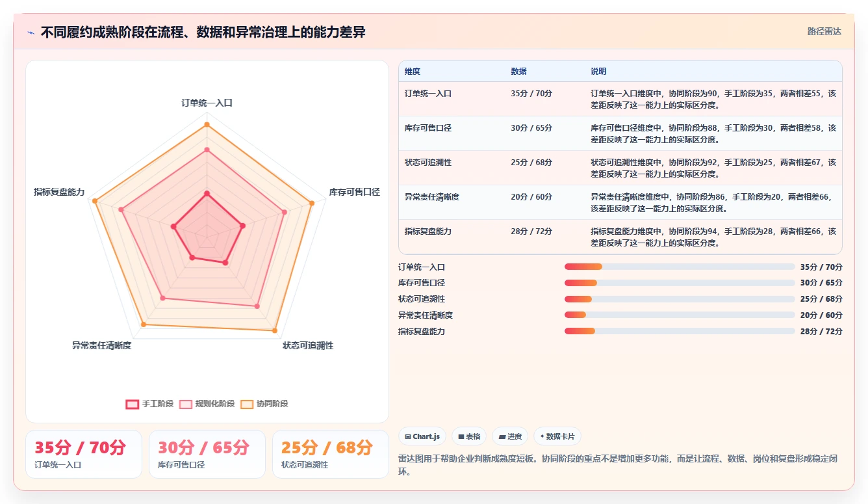The image size is (868, 504).
Task: Toggle the 协同阶段 legend swatch
Action: click(247, 404)
